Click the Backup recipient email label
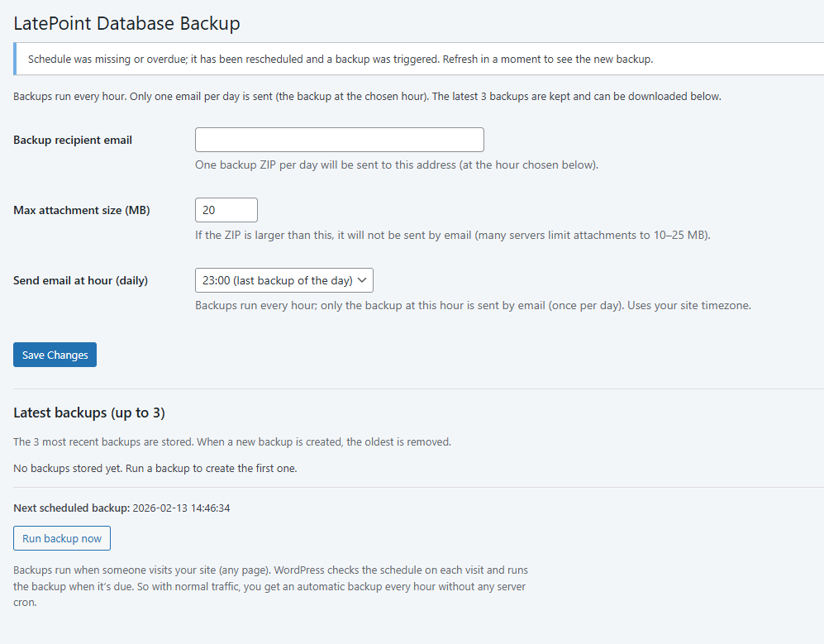The height and width of the screenshot is (644, 824). click(x=72, y=140)
